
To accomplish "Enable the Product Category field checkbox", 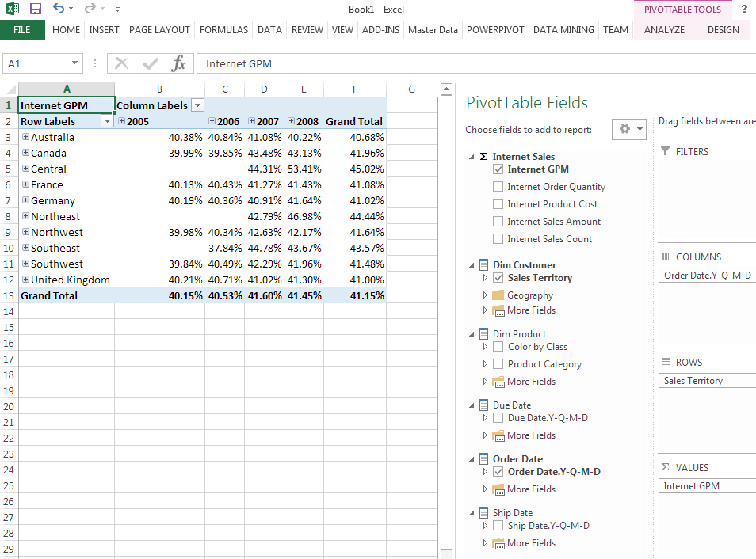I will (x=498, y=364).
